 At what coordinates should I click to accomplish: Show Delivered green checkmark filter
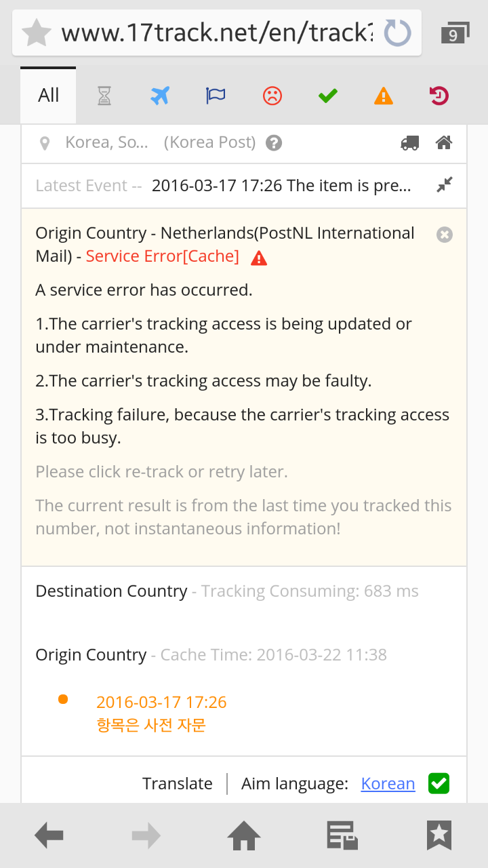point(328,96)
